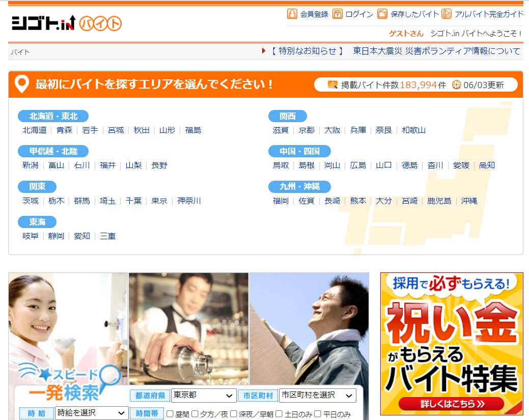Image resolution: width=529 pixels, height=420 pixels.
Task: Choose 岡山 prefecture link
Action: click(x=332, y=165)
